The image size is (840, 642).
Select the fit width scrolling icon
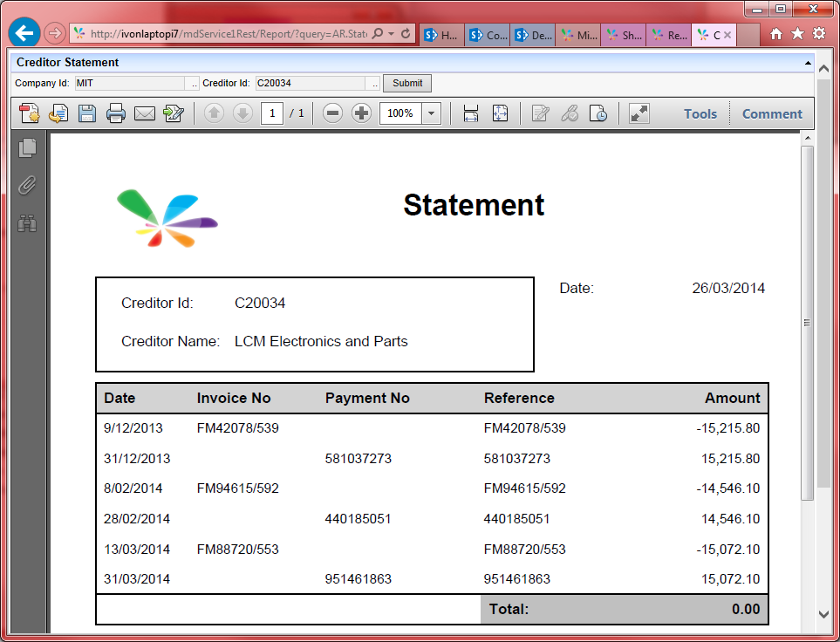(471, 113)
